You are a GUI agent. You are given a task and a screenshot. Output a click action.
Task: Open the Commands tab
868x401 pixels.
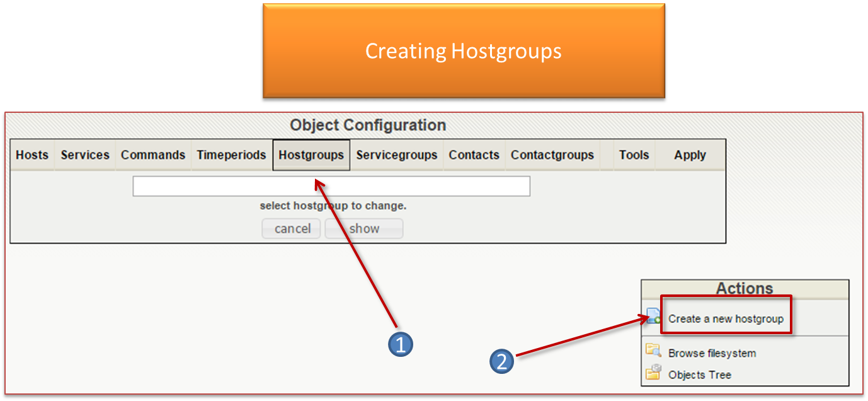pyautogui.click(x=153, y=155)
